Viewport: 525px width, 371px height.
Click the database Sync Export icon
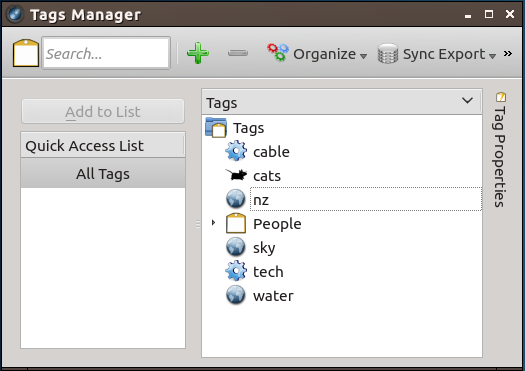[388, 53]
